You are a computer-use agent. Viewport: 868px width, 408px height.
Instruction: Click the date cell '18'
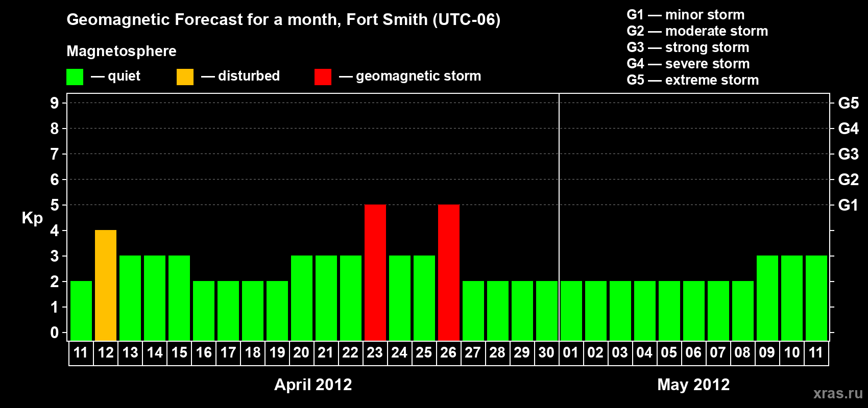[253, 353]
